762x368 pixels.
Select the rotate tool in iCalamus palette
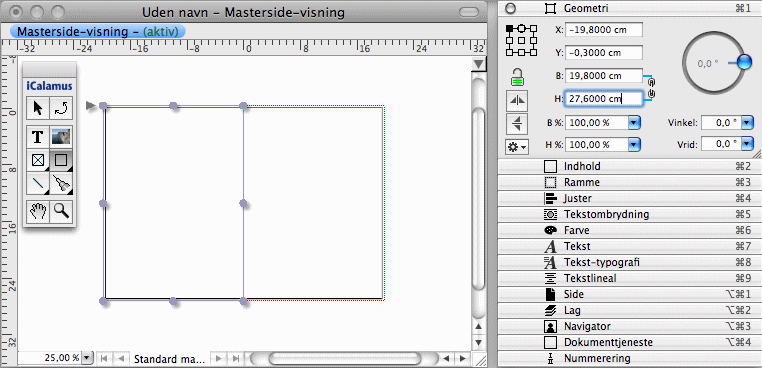tap(61, 108)
